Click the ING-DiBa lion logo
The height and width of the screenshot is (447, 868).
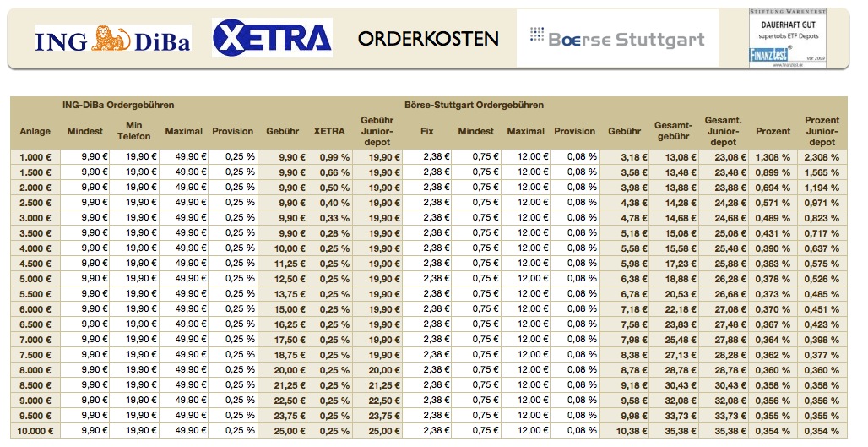point(113,39)
